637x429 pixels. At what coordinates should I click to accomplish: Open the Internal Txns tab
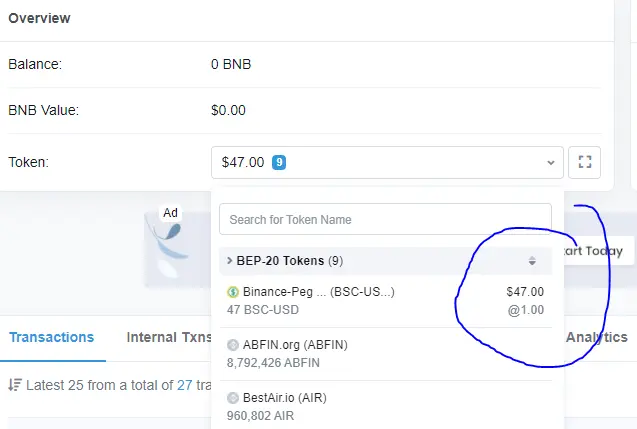169,337
